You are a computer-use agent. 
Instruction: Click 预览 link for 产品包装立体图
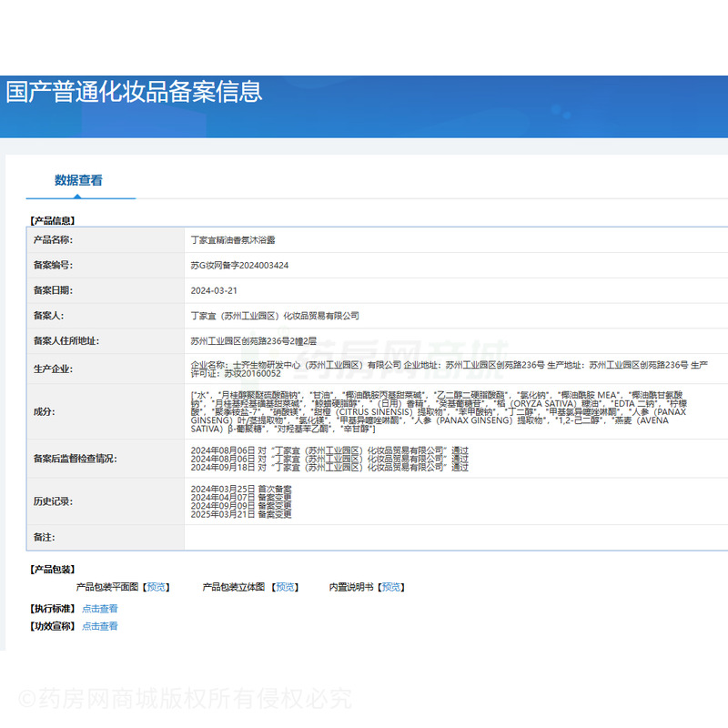click(286, 587)
